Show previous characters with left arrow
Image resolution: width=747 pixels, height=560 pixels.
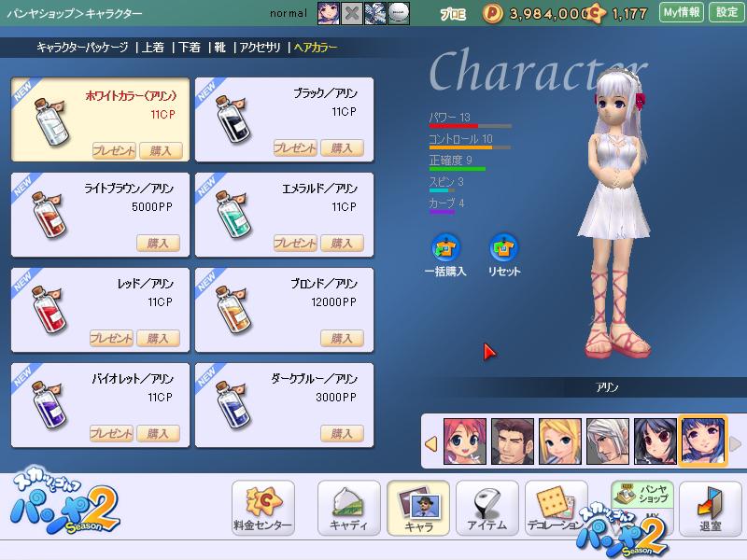pyautogui.click(x=431, y=444)
